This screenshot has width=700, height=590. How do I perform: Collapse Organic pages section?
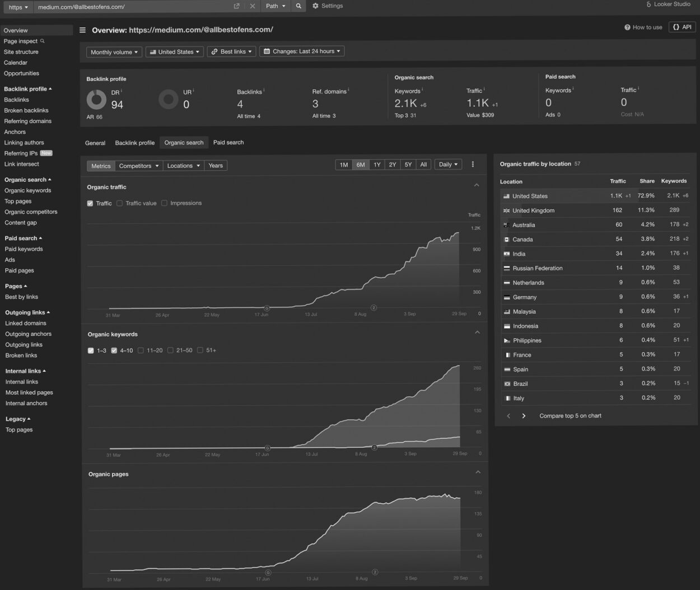coord(478,472)
